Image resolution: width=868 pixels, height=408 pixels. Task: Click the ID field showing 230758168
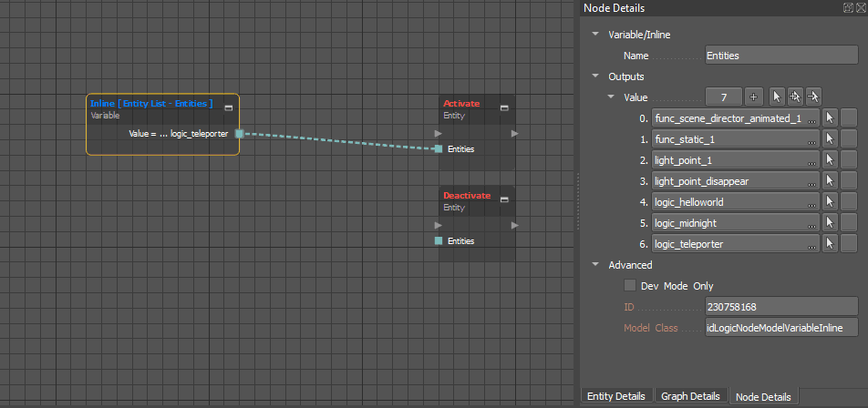tap(781, 306)
